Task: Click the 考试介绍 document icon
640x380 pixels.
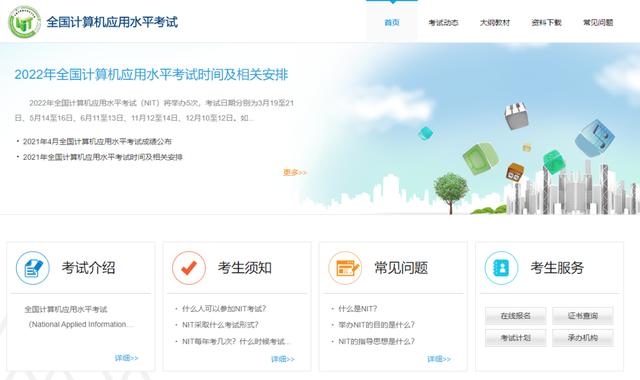Action: click(x=33, y=268)
